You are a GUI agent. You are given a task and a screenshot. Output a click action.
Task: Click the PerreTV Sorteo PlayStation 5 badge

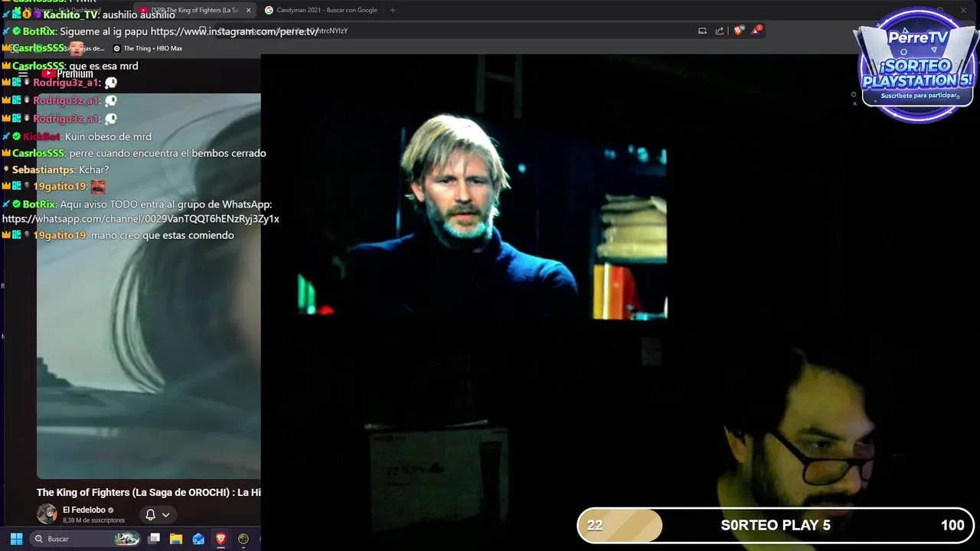pos(917,65)
